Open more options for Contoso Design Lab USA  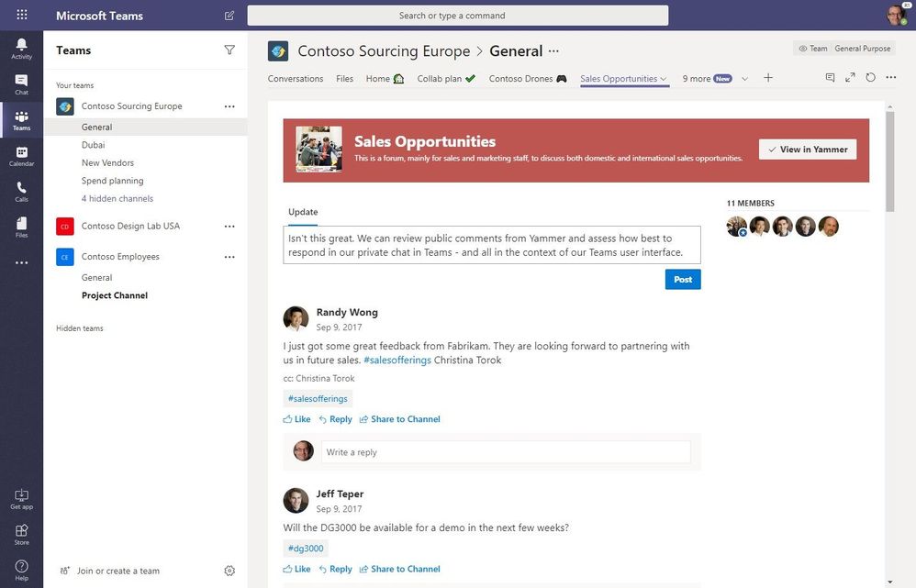[229, 226]
